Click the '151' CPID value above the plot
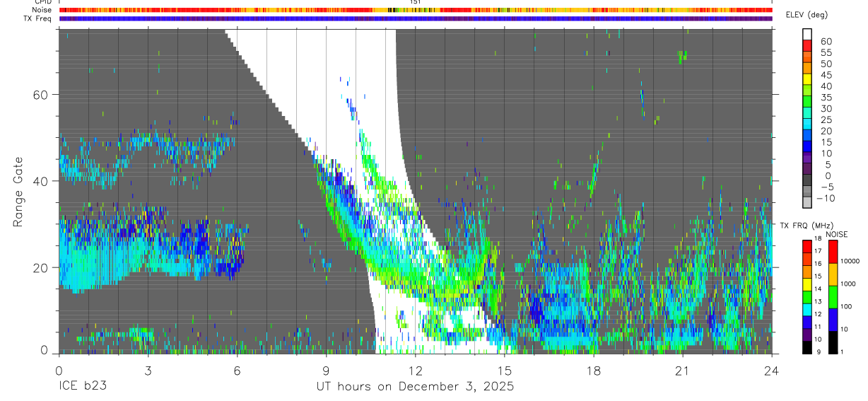The image size is (868, 401). tap(416, 2)
